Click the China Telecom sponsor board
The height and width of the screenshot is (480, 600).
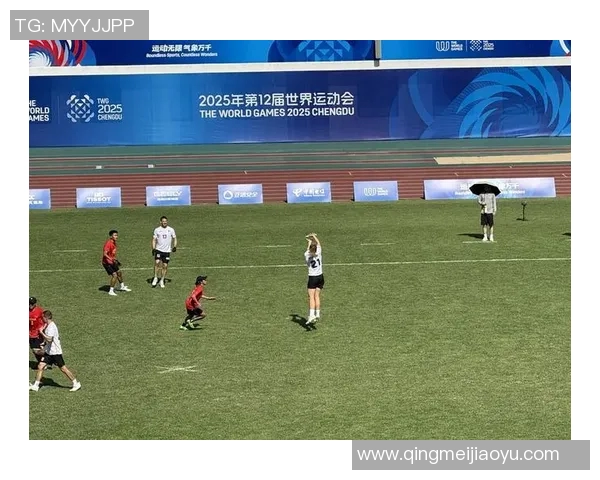pyautogui.click(x=309, y=193)
